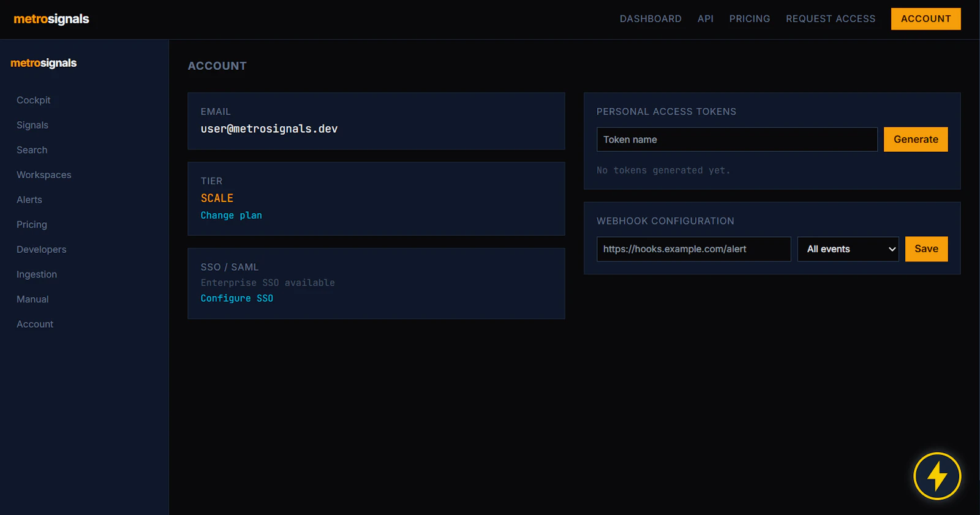Open Alerts in the sidebar
This screenshot has width=980, height=515.
click(29, 200)
